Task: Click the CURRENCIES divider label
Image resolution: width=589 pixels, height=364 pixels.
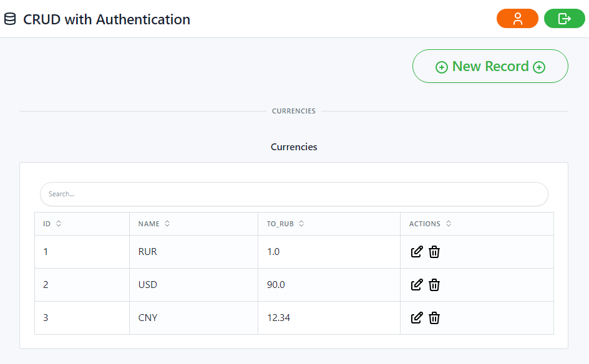Action: (x=294, y=111)
